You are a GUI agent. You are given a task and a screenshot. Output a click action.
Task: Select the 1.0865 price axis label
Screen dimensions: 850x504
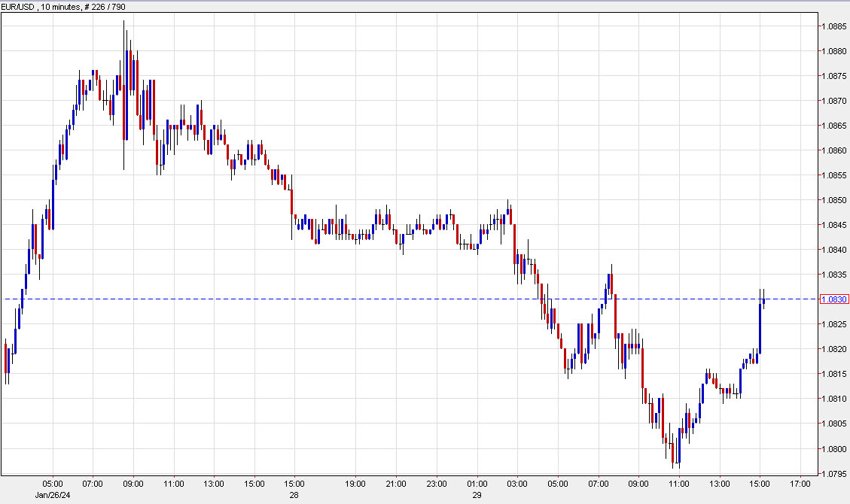tap(833, 126)
